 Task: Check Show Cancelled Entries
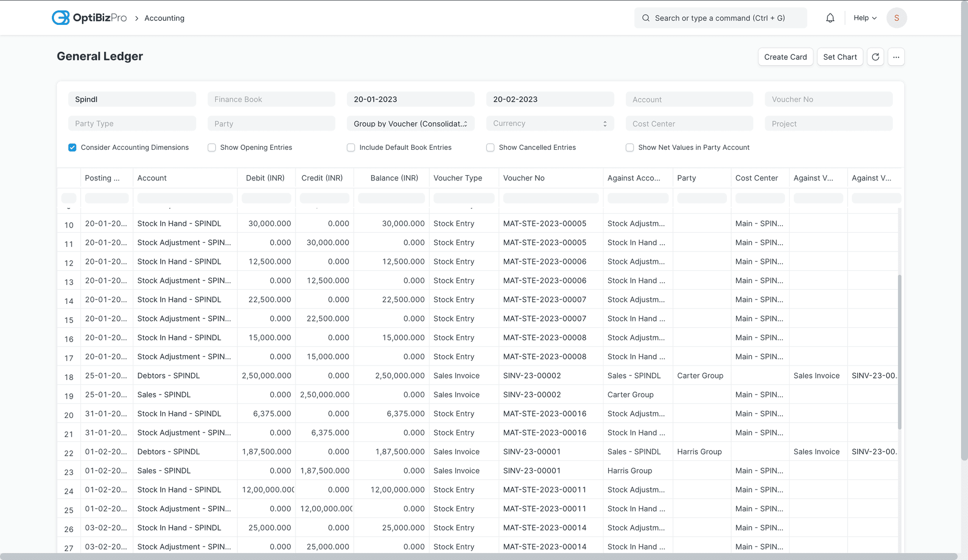click(x=490, y=147)
